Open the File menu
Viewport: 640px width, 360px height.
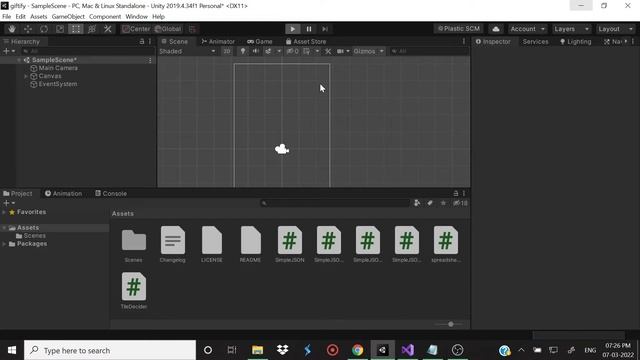(x=7, y=17)
